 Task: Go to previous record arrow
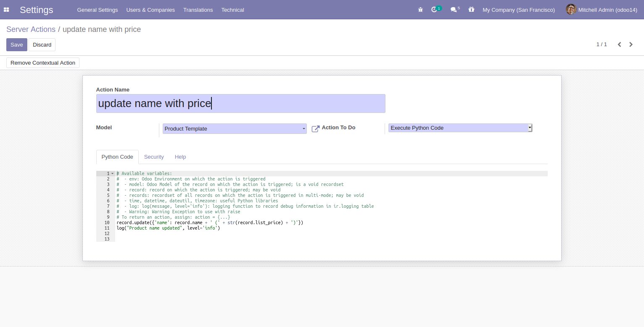point(619,44)
